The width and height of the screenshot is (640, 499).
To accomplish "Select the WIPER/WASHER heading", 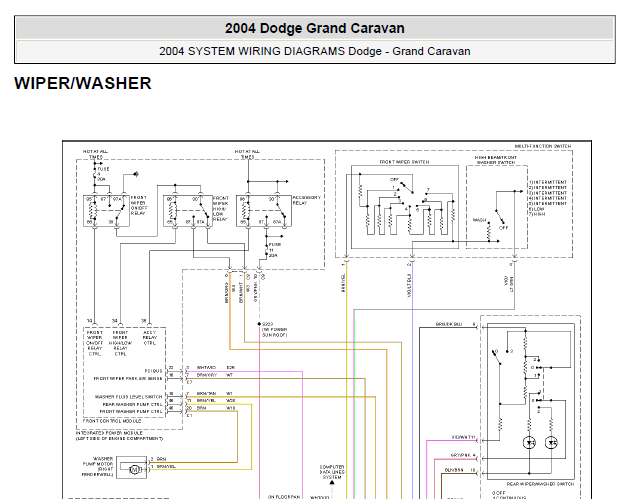I will pyautogui.click(x=83, y=83).
